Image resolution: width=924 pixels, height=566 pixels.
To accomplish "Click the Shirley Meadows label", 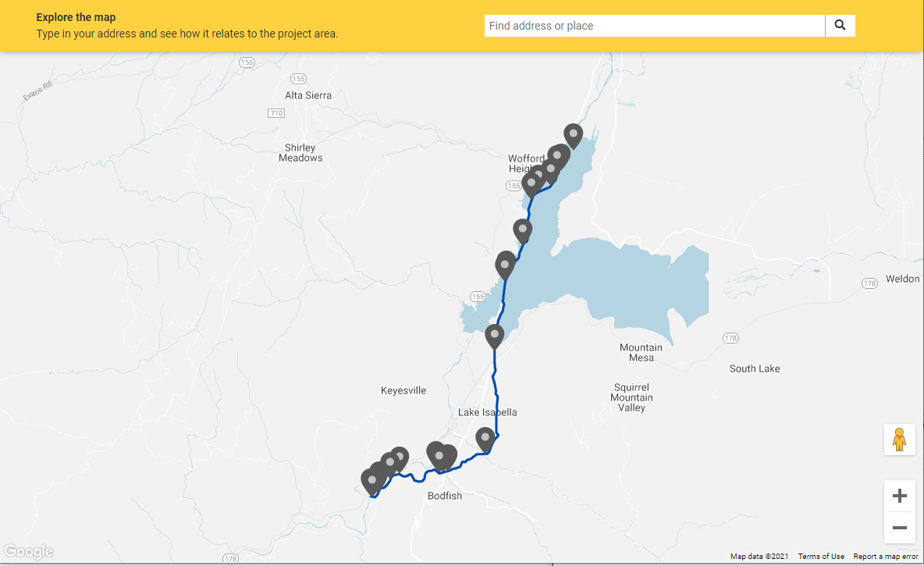I will click(300, 152).
